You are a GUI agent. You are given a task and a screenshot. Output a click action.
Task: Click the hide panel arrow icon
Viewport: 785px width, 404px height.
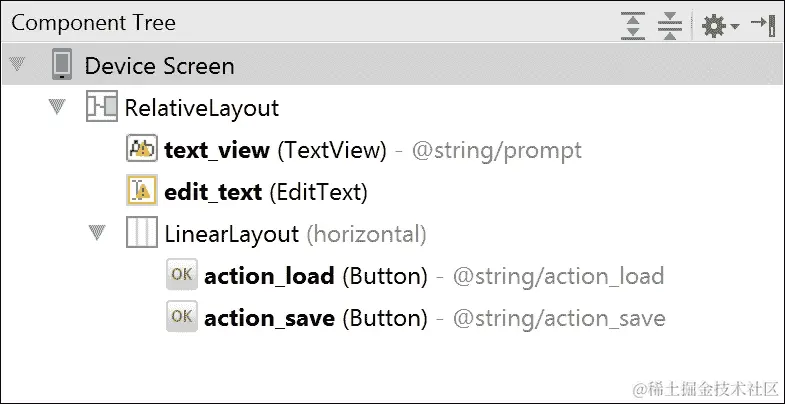[763, 24]
